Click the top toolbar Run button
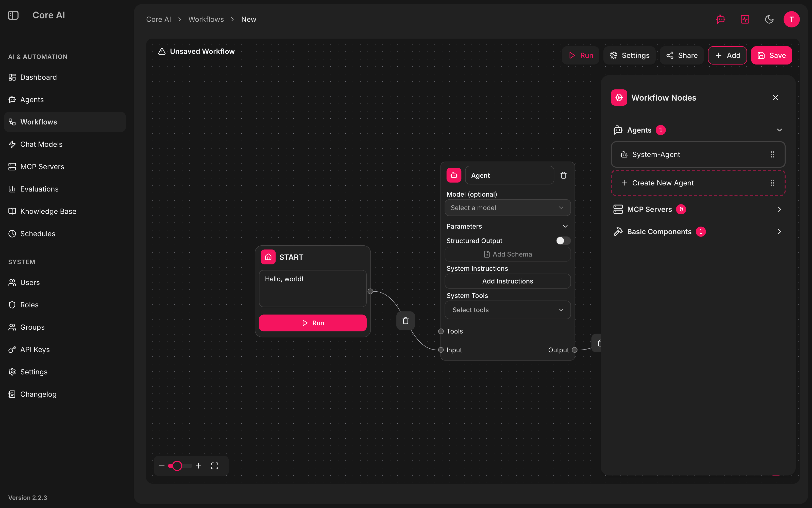Image resolution: width=812 pixels, height=508 pixels. point(581,55)
